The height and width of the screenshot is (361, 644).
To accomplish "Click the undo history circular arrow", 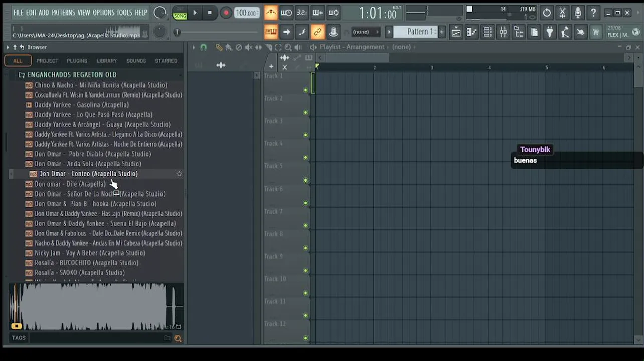I will click(547, 13).
